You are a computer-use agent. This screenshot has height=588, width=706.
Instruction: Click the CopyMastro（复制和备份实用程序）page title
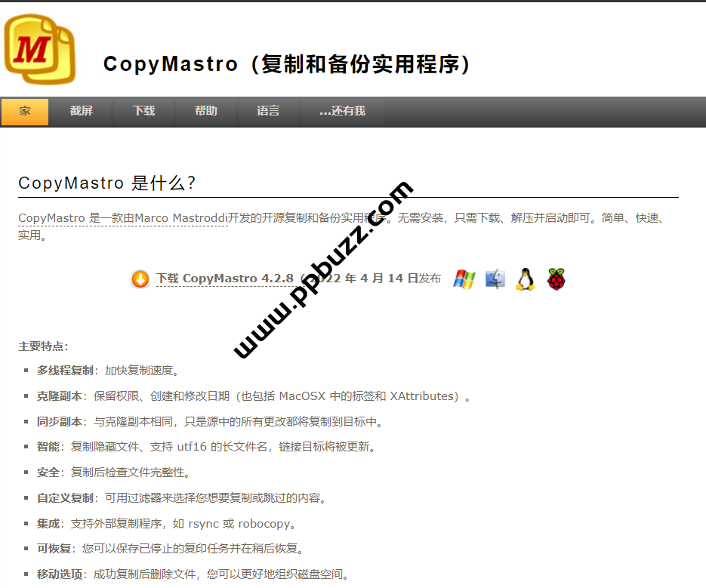click(x=287, y=64)
